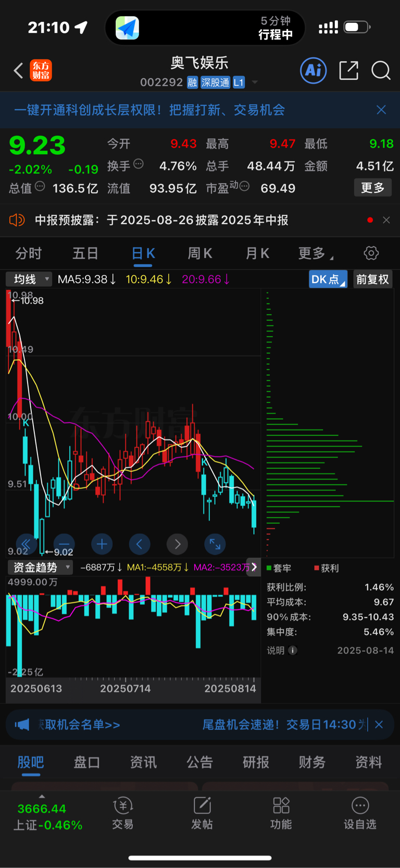The image size is (400, 868).
Task: Select the 月K chart tab
Action: pos(257,253)
